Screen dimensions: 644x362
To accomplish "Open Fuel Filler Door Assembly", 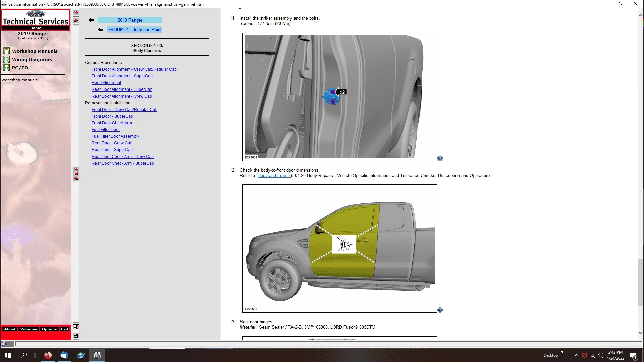I will coord(115,136).
